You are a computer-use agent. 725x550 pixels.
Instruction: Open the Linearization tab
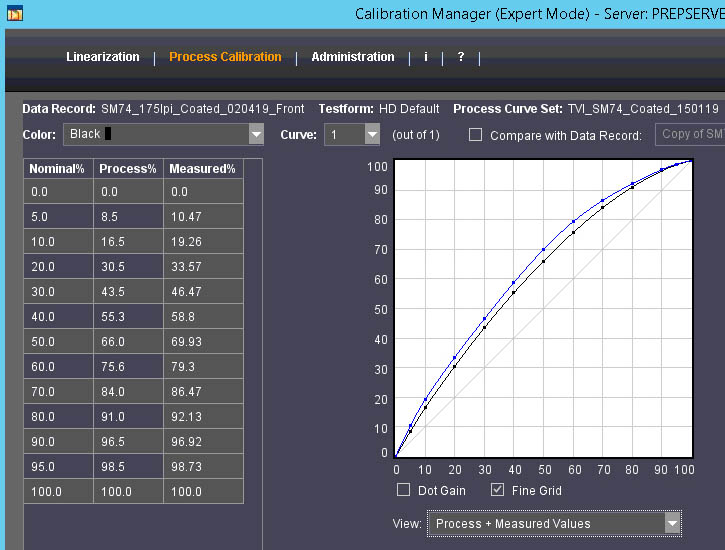(x=103, y=57)
